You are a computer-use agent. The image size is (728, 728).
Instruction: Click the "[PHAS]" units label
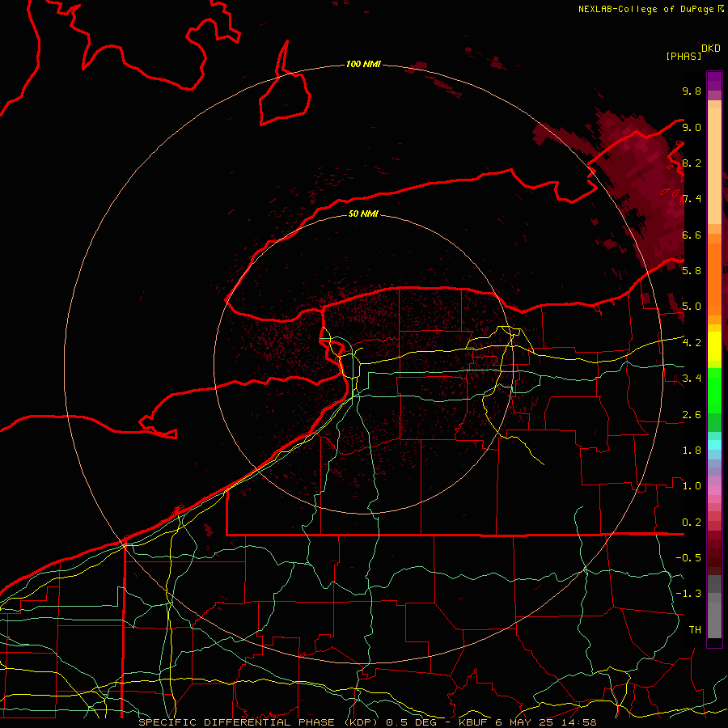pos(684,57)
